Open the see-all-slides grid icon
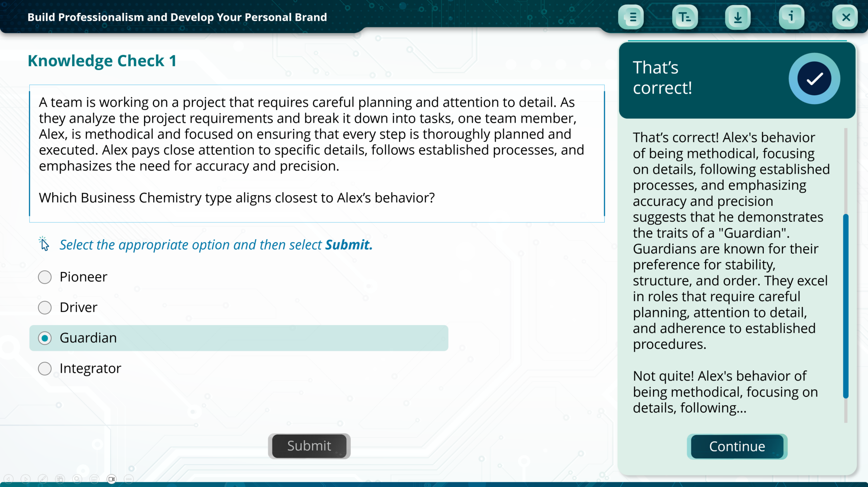 click(60, 479)
